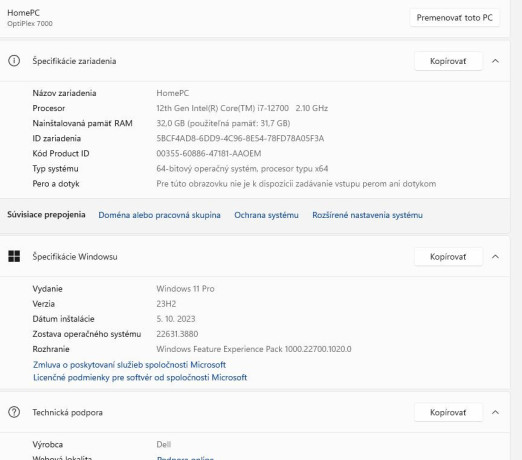Open Rozšírené nastavenia systému link
The height and width of the screenshot is (460, 522).
pyautogui.click(x=367, y=215)
